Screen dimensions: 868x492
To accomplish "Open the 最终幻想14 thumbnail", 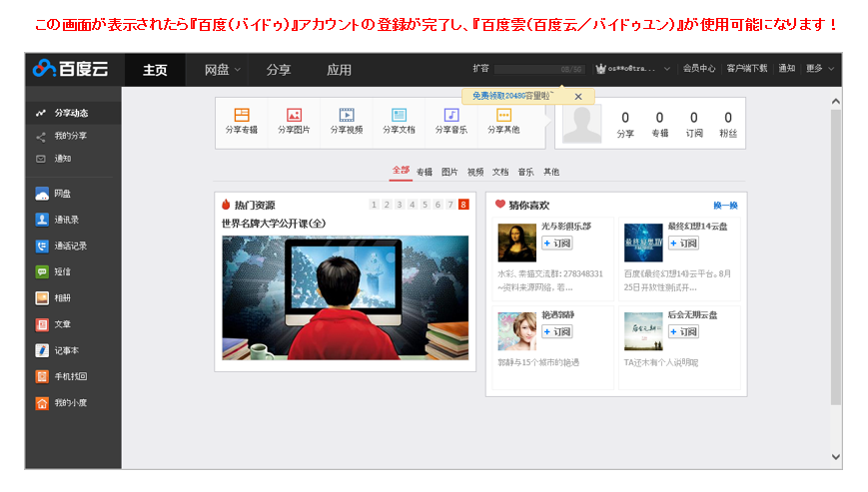I will (643, 243).
